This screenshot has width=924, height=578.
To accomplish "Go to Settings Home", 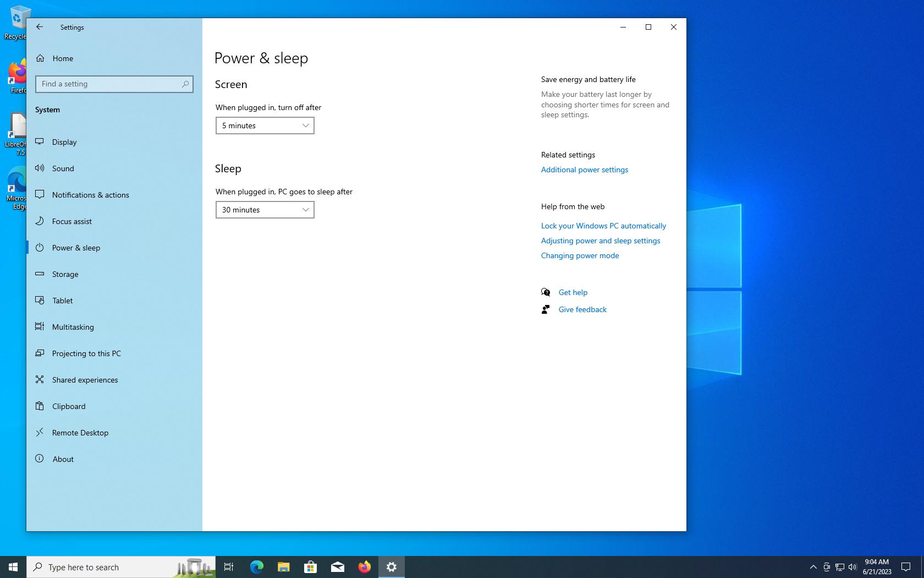I will point(63,58).
